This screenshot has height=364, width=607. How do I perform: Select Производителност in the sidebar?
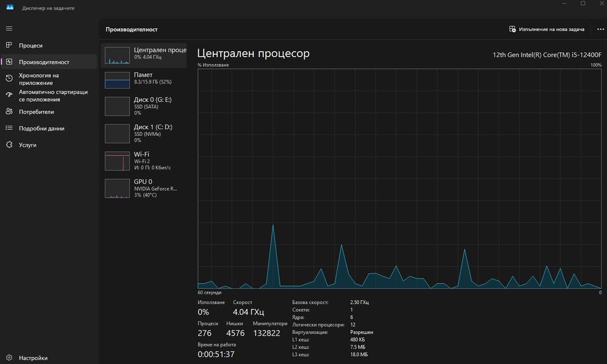pyautogui.click(x=49, y=62)
